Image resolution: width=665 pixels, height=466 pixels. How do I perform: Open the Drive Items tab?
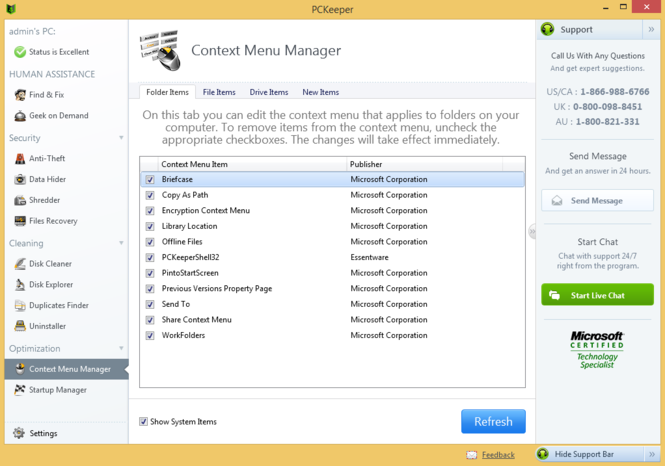click(x=269, y=92)
